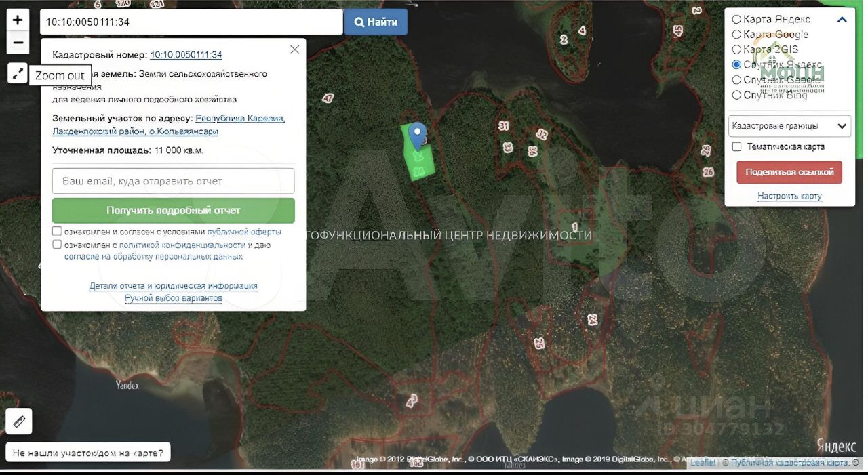This screenshot has width=868, height=475.
Task: Click Поделиться ссылкой button
Action: pyautogui.click(x=789, y=172)
